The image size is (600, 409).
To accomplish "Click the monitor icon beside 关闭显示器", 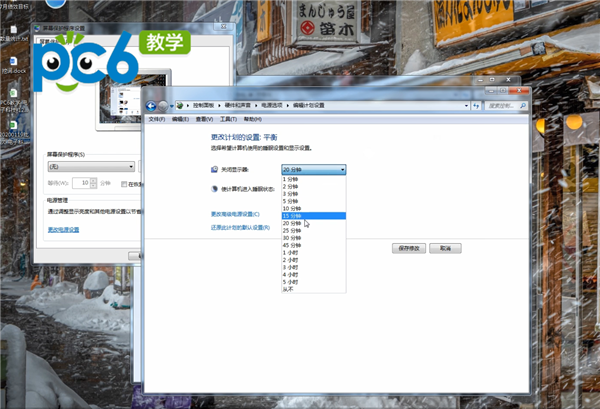I will coord(214,169).
